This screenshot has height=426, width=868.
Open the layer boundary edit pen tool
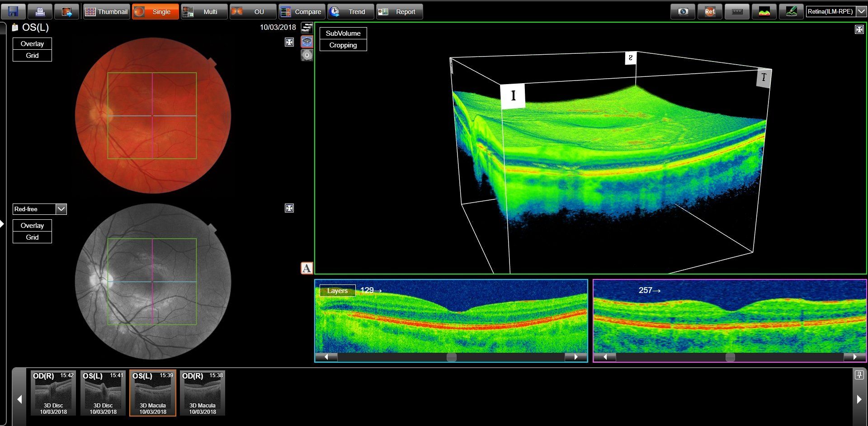[791, 11]
